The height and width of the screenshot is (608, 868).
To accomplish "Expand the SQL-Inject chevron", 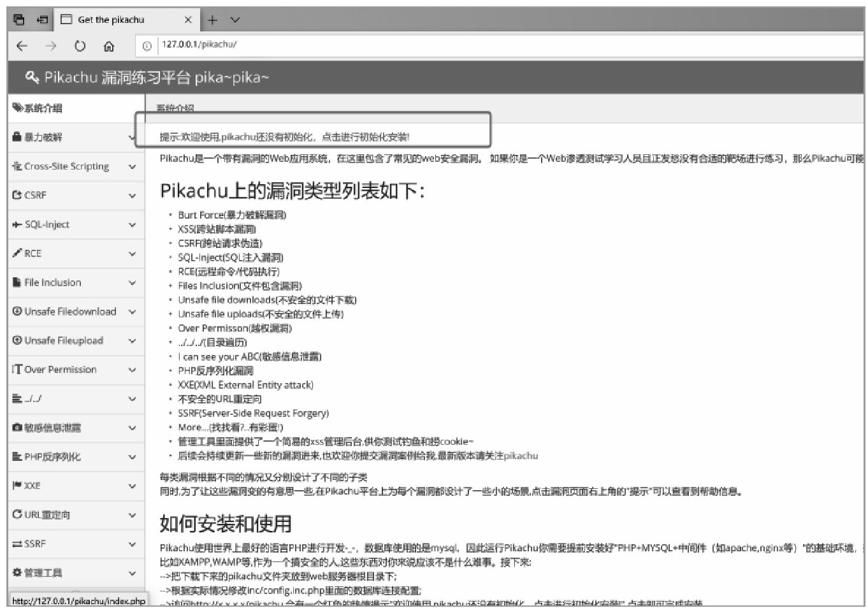I will [x=132, y=225].
